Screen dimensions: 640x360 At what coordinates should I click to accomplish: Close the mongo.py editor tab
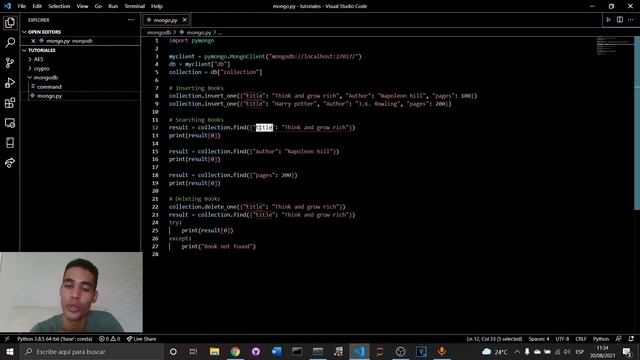pos(184,20)
